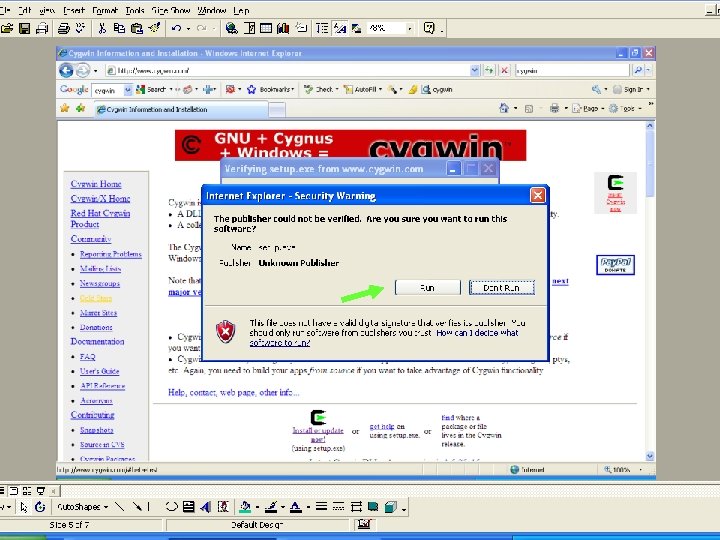Screen dimensions: 720x540
Task: Click the Font Color letter A icon
Action: tap(296, 506)
